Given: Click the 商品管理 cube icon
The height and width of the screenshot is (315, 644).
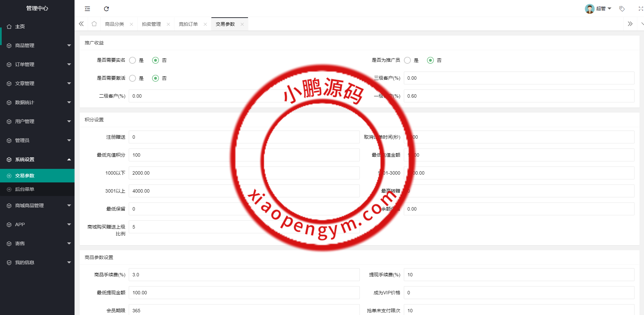Looking at the screenshot, I should [9, 45].
